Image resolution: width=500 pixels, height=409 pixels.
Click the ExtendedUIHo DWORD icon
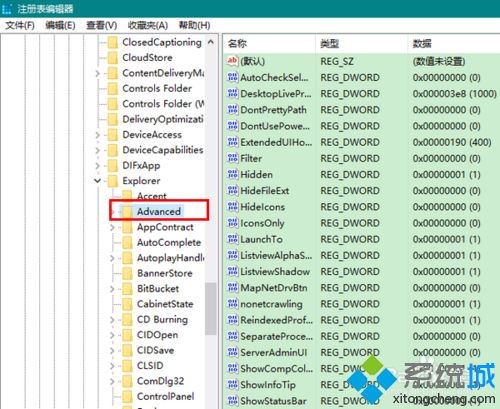[232, 142]
